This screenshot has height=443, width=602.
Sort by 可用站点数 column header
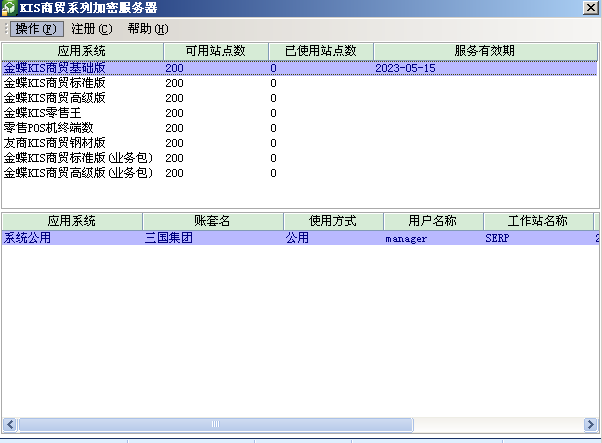coord(215,51)
